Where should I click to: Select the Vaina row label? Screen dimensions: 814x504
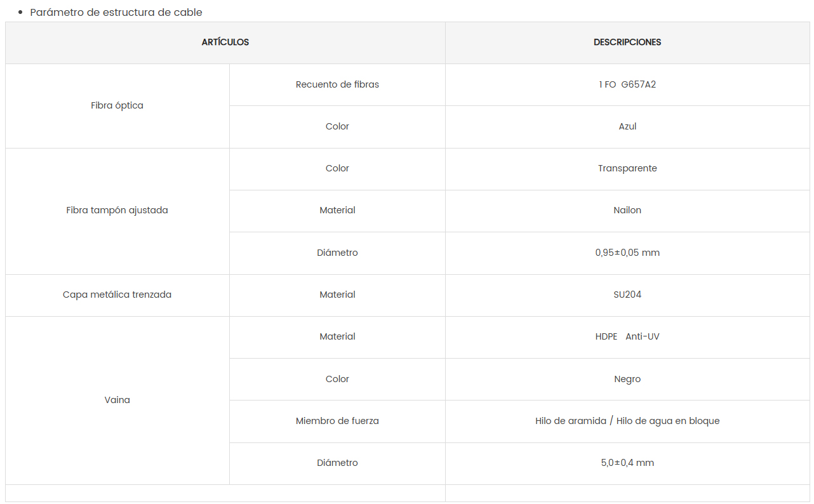tap(117, 401)
